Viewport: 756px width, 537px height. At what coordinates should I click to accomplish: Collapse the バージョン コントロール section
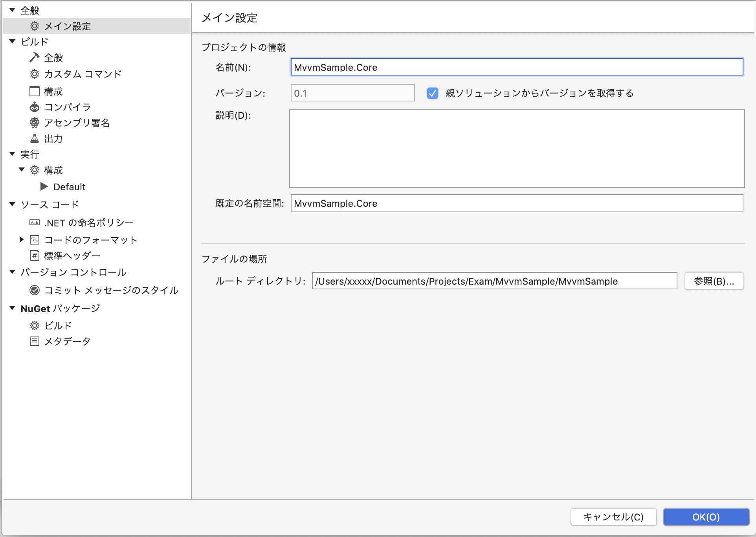click(x=12, y=272)
